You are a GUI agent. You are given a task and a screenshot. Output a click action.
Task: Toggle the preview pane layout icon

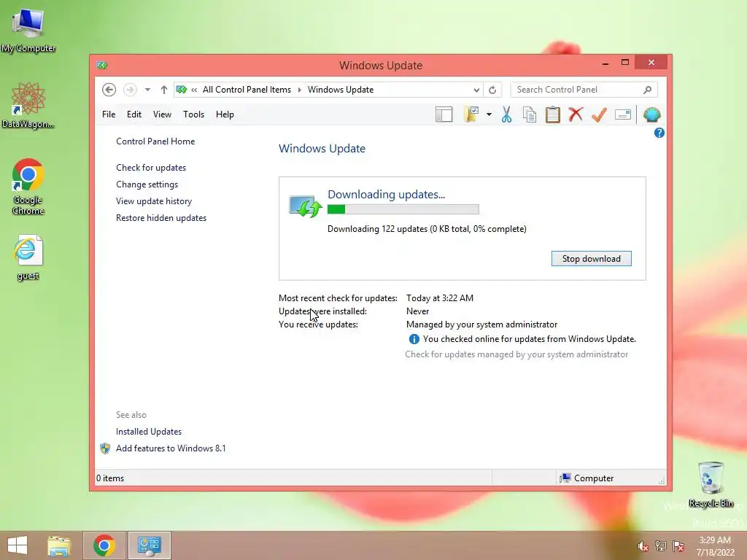tap(444, 114)
